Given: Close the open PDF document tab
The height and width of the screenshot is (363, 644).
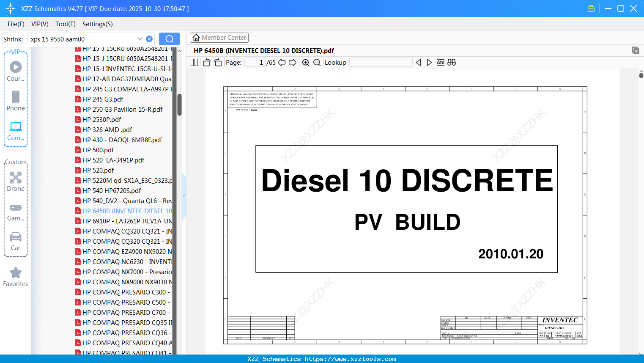Looking at the screenshot, I should coord(636,50).
